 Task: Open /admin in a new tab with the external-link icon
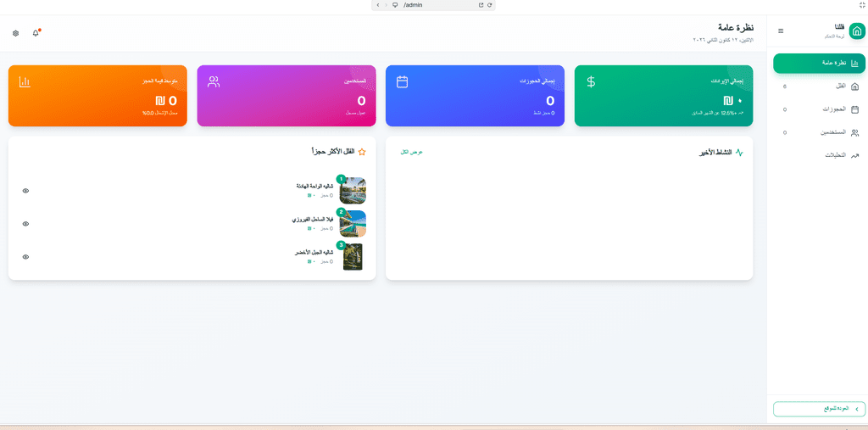(481, 5)
